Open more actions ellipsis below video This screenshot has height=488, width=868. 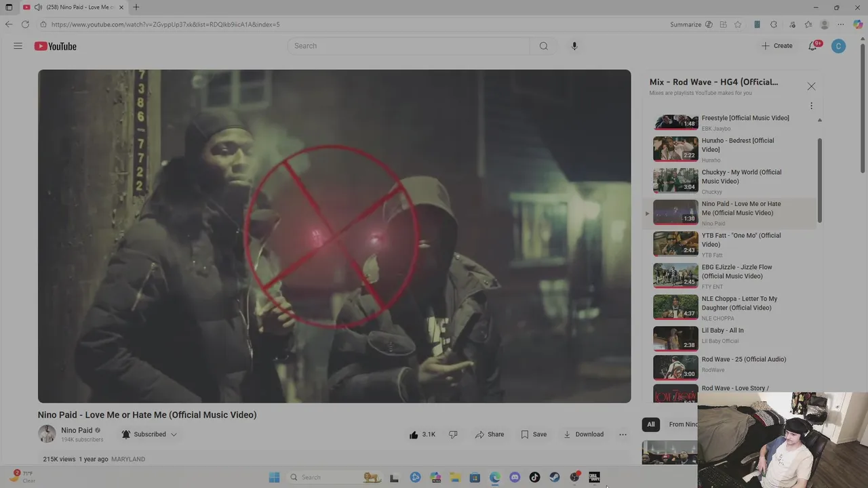[x=623, y=434]
